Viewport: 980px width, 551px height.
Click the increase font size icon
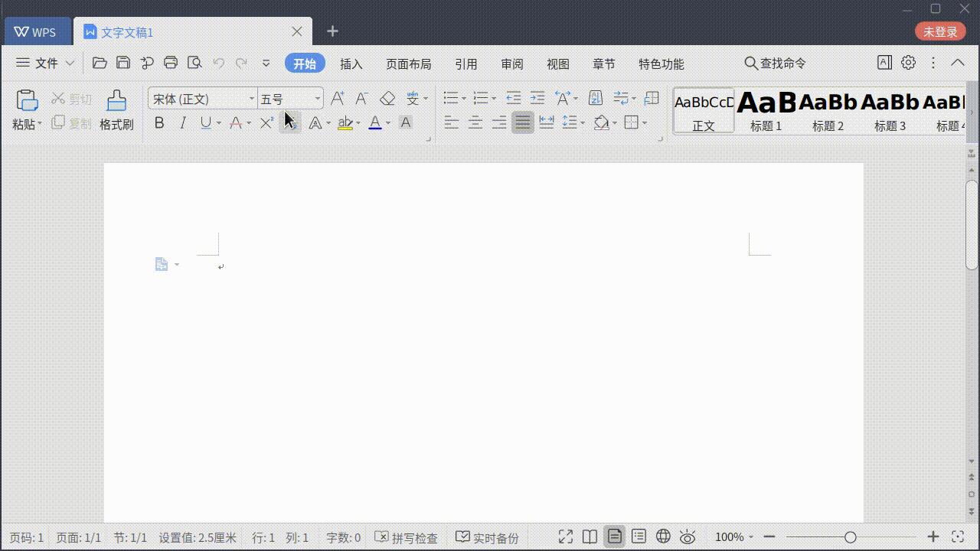point(337,99)
